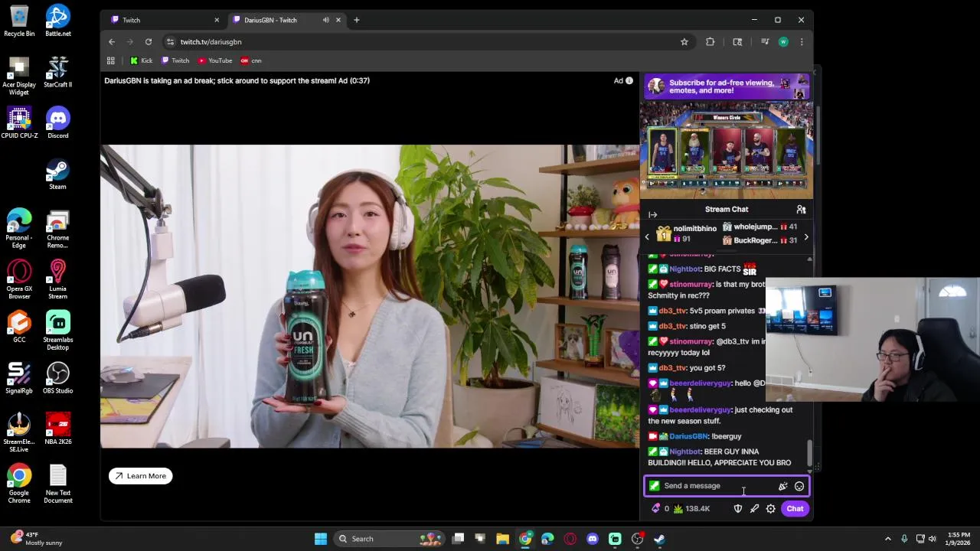Open the Windows Start menu
The height and width of the screenshot is (551, 980).
[x=321, y=539]
